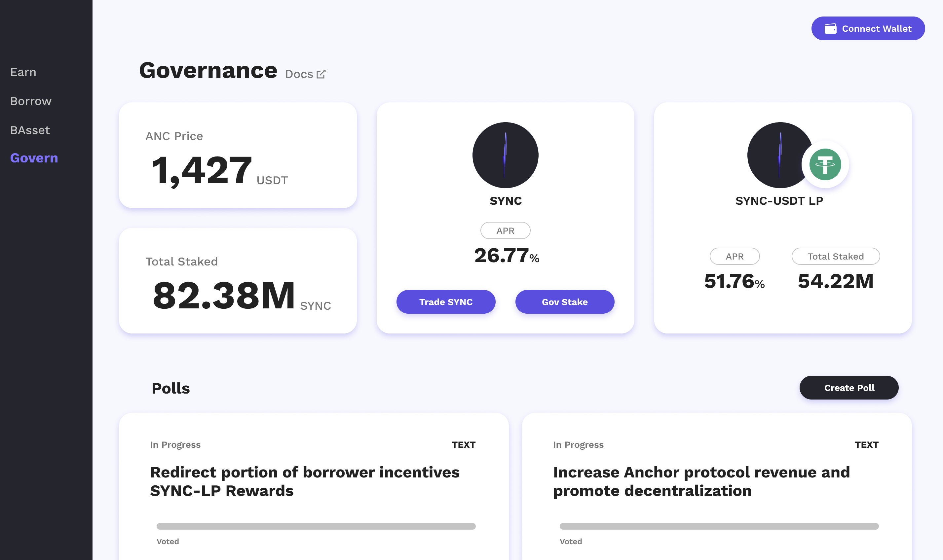Viewport: 943px width, 560px height.
Task: Click the Total Staked badge in the LP card
Action: coord(835,257)
